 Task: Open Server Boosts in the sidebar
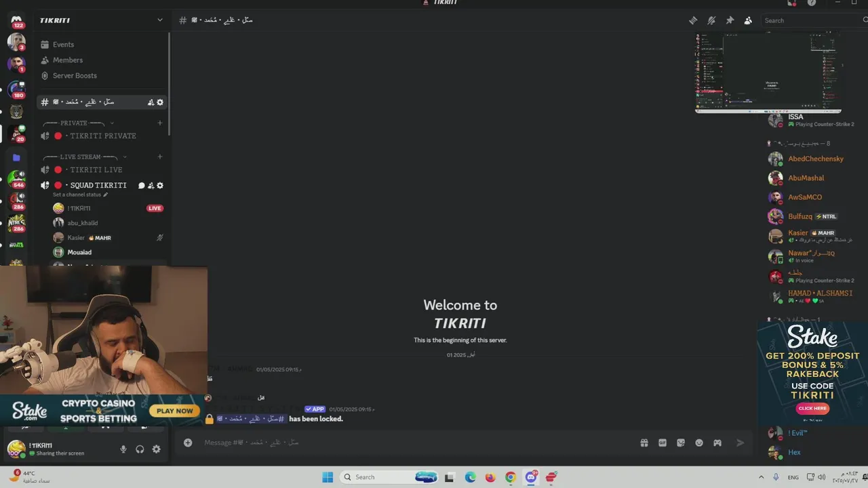[x=102, y=76]
